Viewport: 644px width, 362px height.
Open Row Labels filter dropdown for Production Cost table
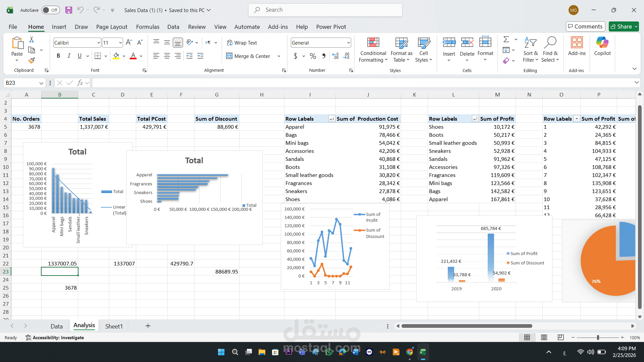tap(331, 119)
